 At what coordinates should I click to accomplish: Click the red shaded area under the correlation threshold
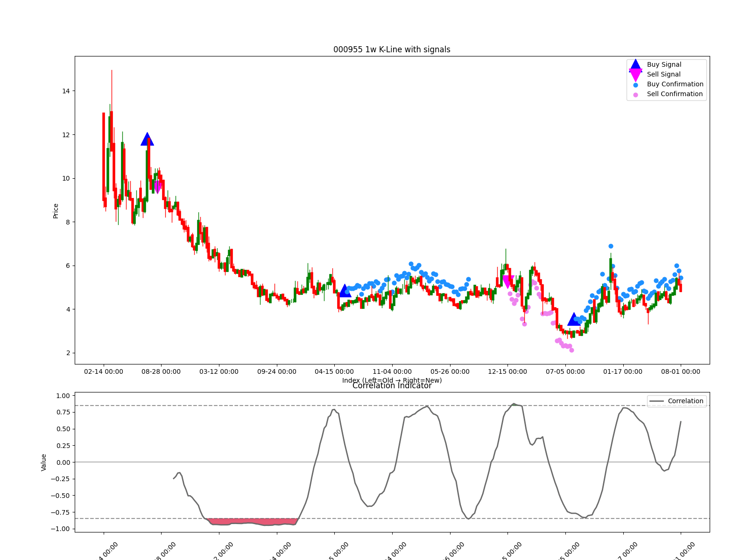(x=252, y=522)
